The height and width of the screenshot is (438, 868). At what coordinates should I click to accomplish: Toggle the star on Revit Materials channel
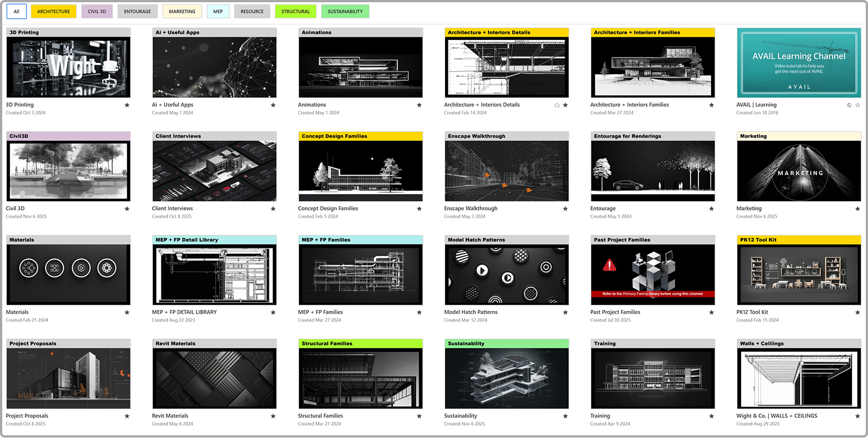273,416
